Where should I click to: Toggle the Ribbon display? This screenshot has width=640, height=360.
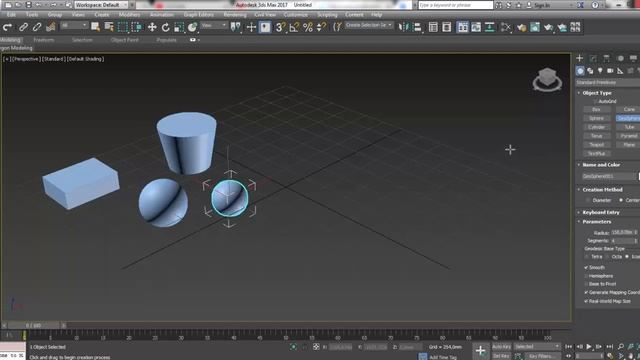(x=462, y=27)
